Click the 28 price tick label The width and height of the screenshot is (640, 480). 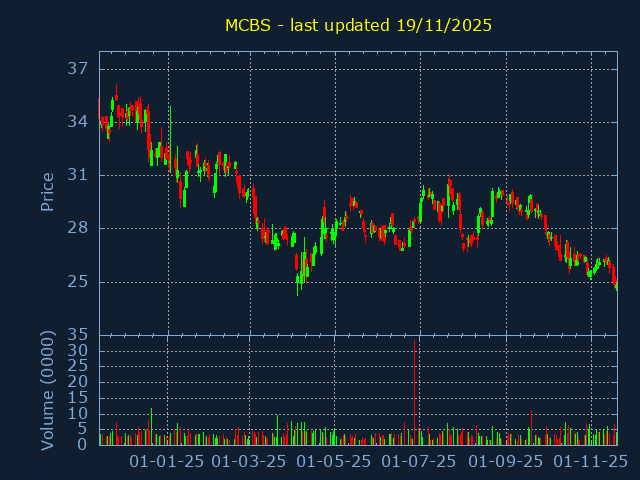coord(78,228)
